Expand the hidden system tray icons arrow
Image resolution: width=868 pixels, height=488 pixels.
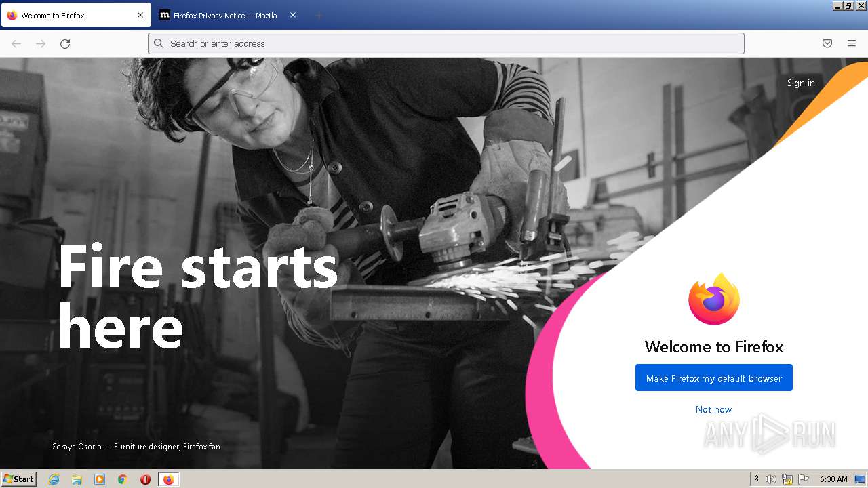756,479
